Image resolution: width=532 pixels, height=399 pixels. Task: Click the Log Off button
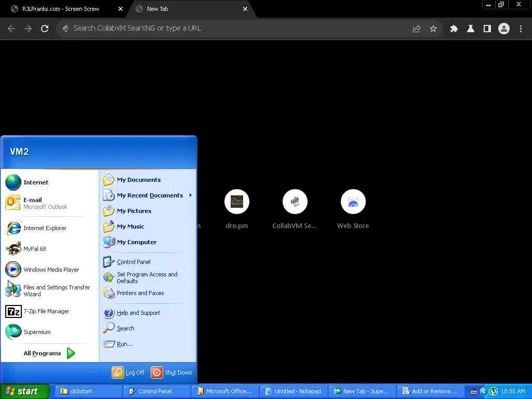tap(128, 373)
